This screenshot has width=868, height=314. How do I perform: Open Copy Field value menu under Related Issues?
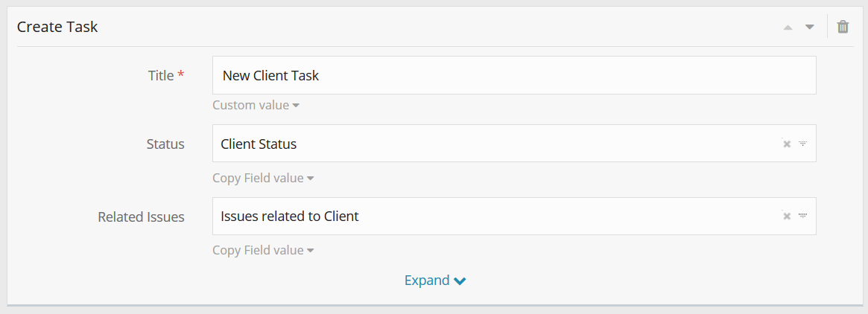(263, 250)
